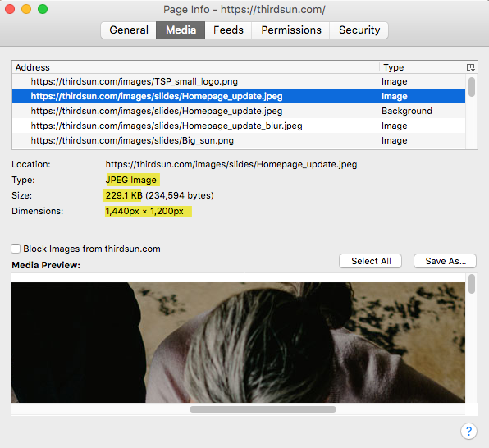Click the Select All button

pyautogui.click(x=371, y=261)
